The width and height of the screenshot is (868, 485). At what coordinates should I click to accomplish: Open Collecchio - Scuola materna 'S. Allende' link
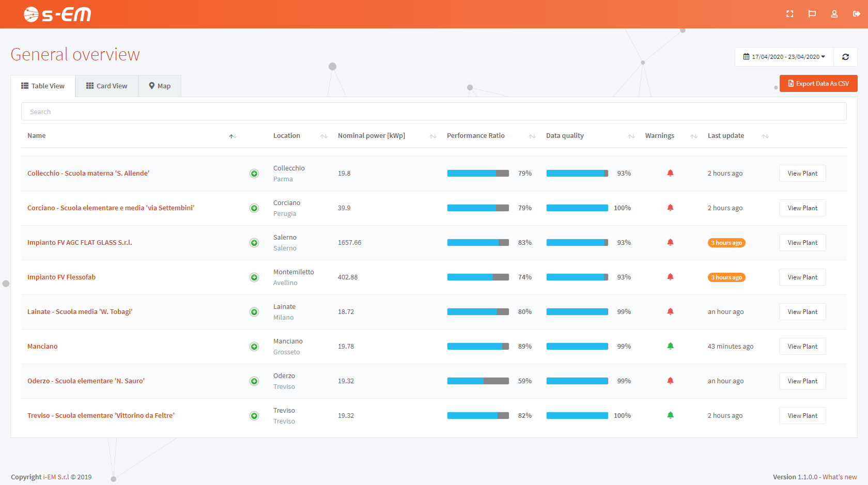point(88,174)
